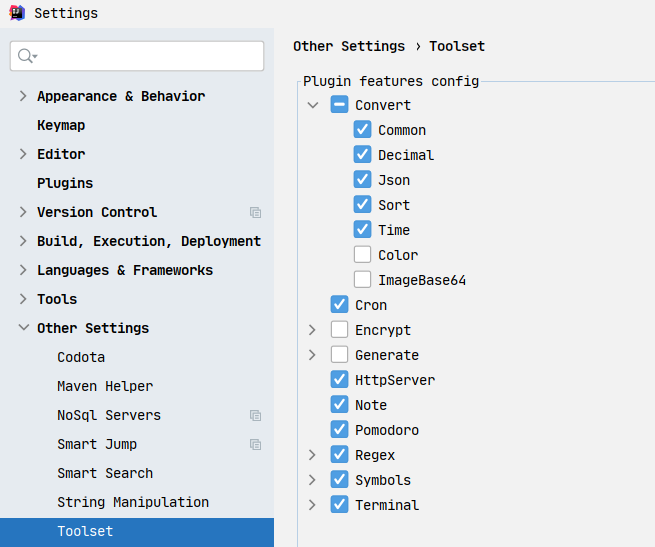Disable the Pomodoro feature checkbox

pos(339,430)
